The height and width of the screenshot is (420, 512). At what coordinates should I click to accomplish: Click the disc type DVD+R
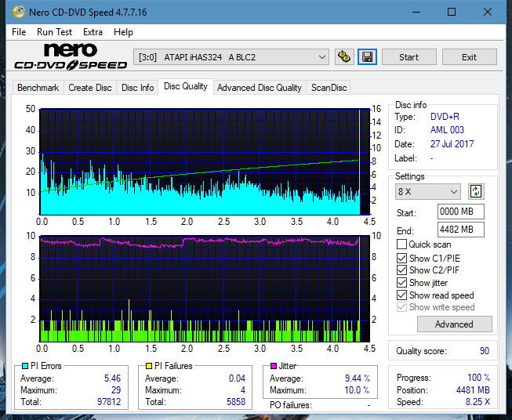[x=445, y=117]
